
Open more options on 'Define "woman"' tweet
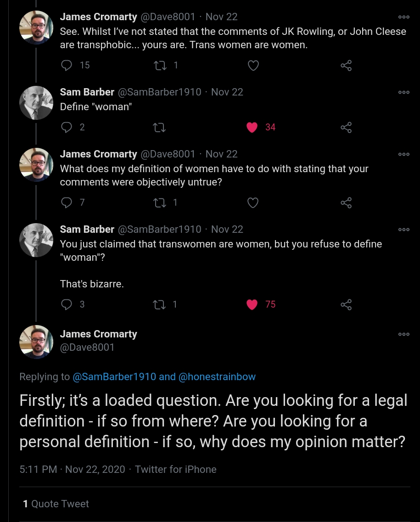[x=404, y=92]
